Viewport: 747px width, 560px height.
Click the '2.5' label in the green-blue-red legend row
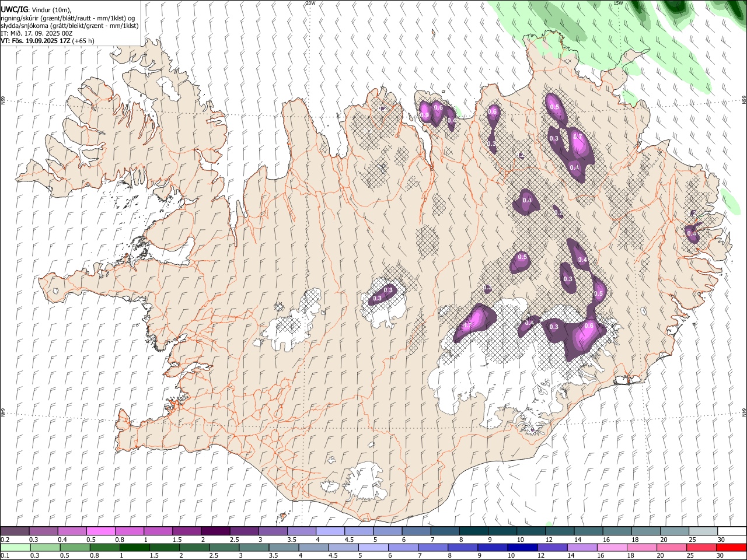coord(214,556)
